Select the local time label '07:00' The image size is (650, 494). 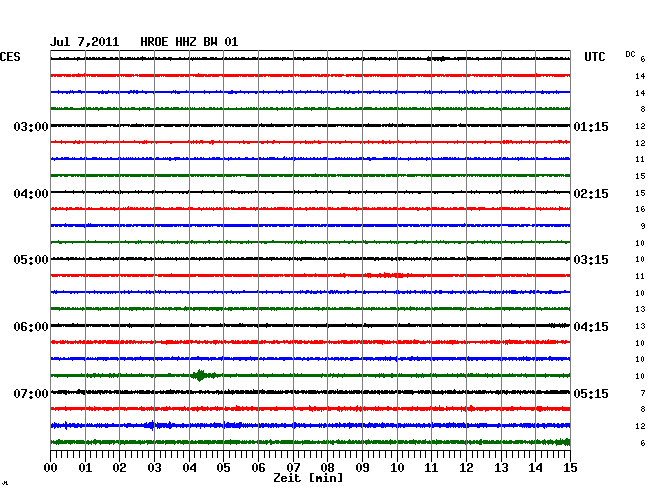point(31,393)
